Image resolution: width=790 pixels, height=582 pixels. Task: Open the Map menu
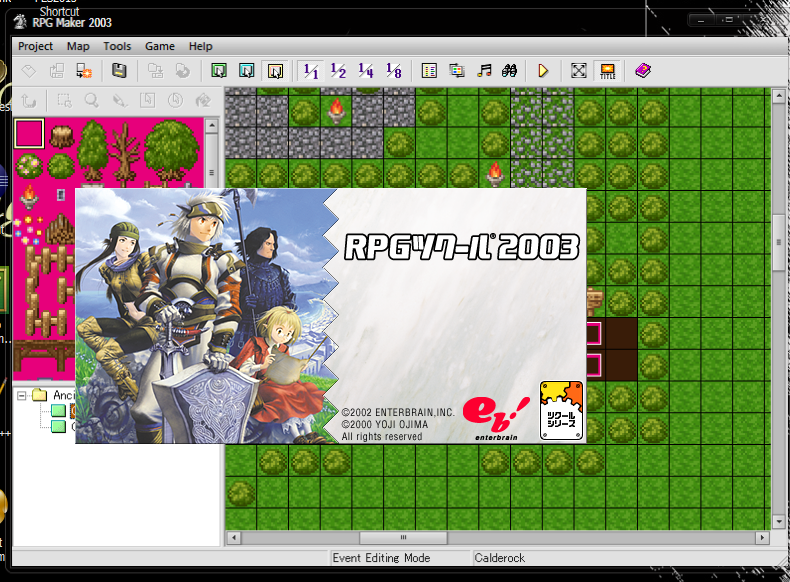tap(78, 46)
